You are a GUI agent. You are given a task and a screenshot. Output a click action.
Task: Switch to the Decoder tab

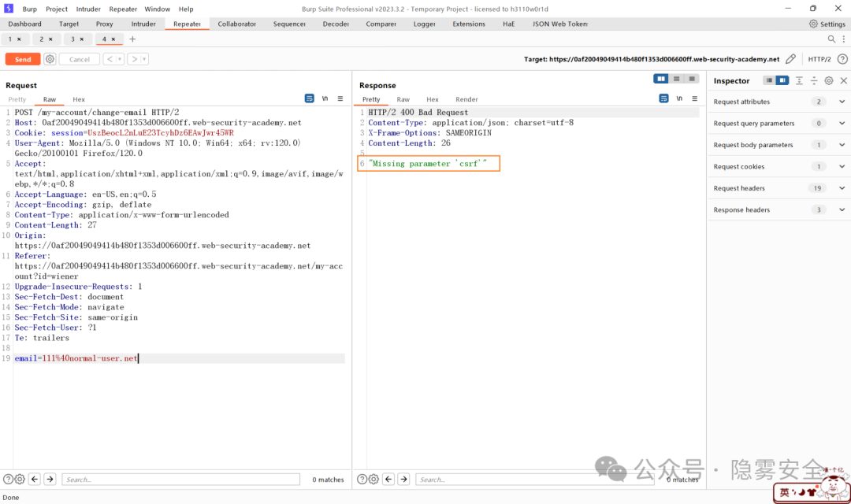click(336, 24)
